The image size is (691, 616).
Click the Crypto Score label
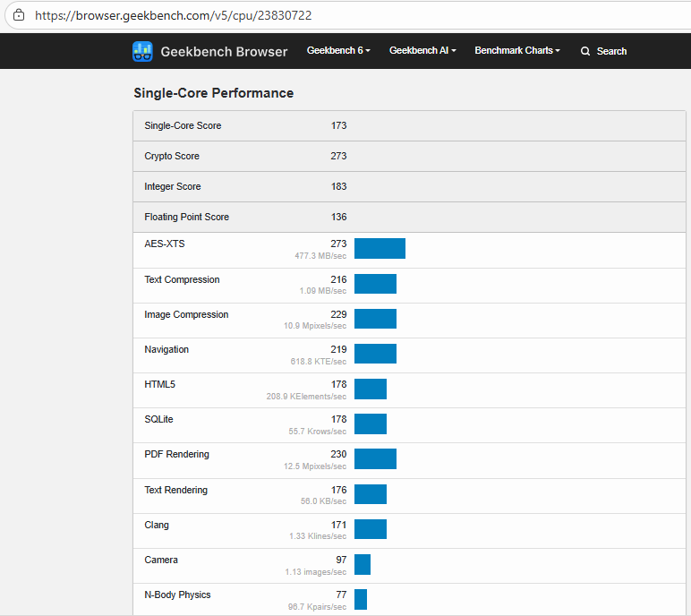click(172, 156)
